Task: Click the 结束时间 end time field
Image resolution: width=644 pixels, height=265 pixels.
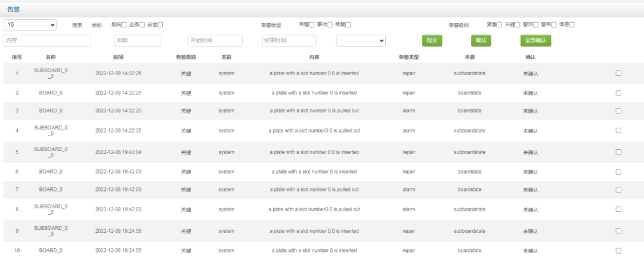Action: pyautogui.click(x=289, y=41)
